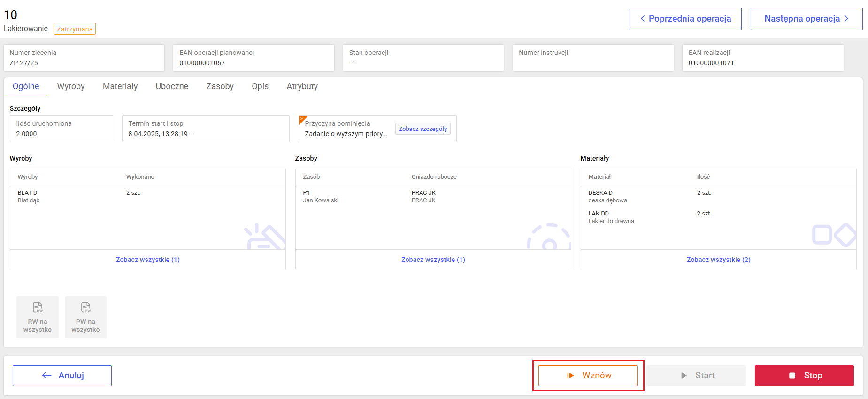
Task: Expand Zobacz wszystkie (1) under Zasoby
Action: tap(433, 260)
